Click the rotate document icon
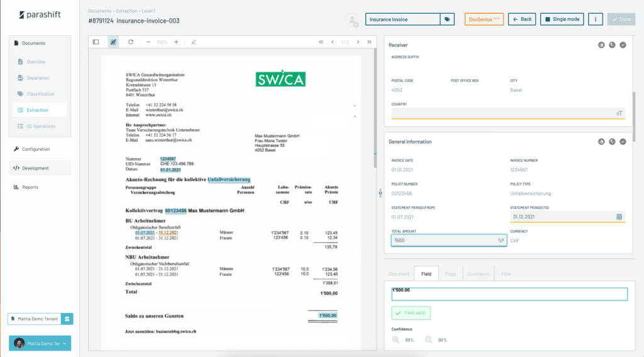Viewport: 644px width, 357px height. pos(131,42)
